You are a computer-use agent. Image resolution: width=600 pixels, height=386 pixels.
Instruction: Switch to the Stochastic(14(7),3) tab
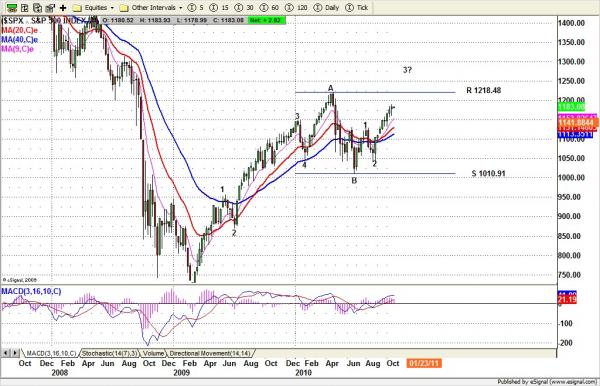[x=109, y=353]
